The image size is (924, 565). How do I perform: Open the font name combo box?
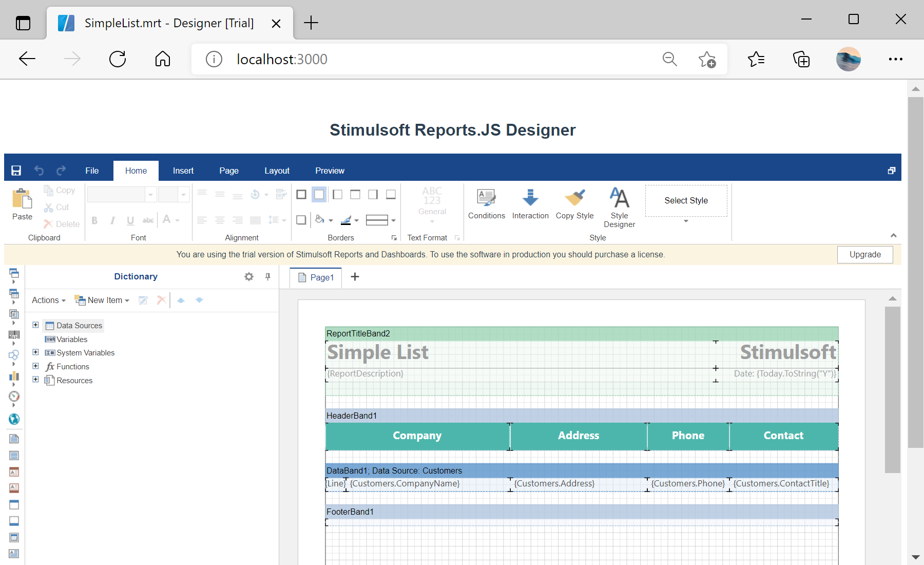pyautogui.click(x=121, y=194)
